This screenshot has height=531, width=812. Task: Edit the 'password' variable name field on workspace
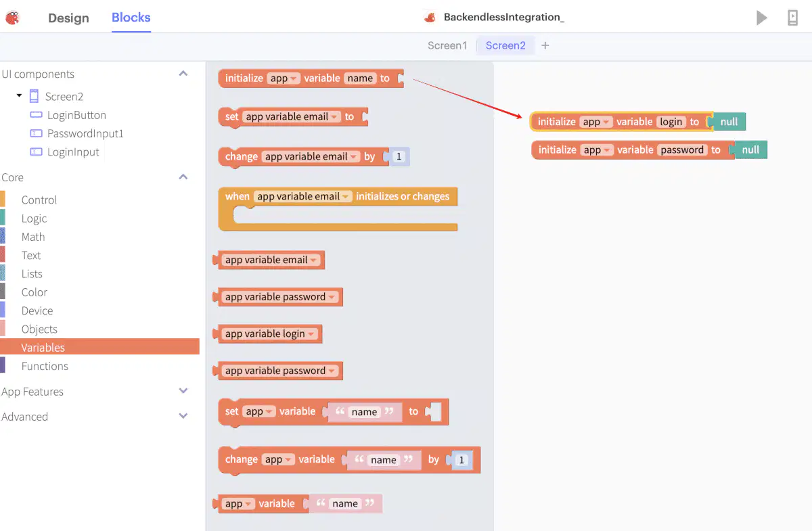[682, 150]
